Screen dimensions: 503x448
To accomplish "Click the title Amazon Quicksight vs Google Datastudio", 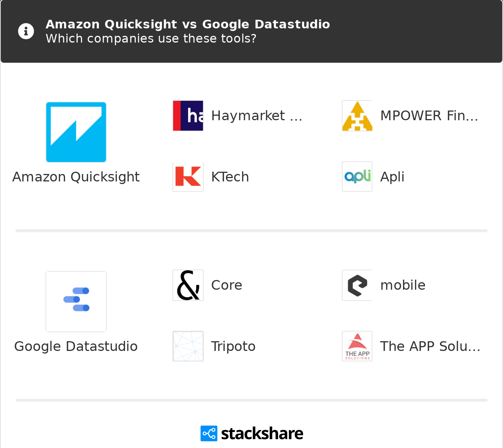I will [x=188, y=24].
